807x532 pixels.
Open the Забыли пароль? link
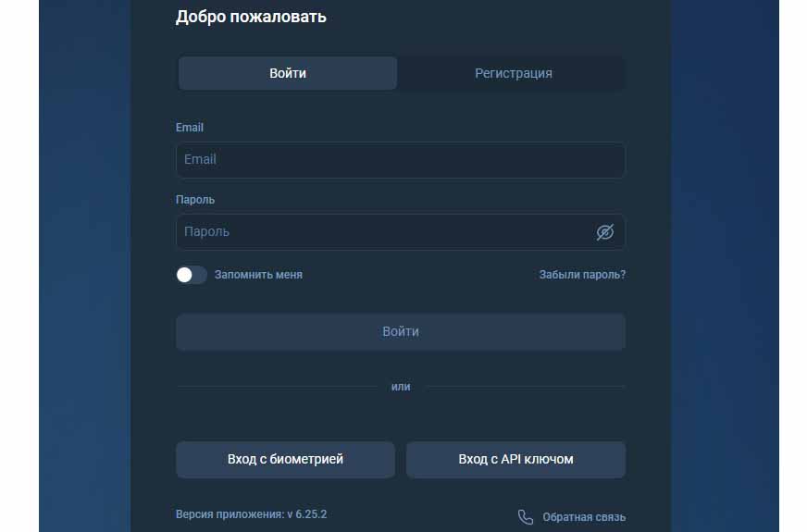point(582,275)
